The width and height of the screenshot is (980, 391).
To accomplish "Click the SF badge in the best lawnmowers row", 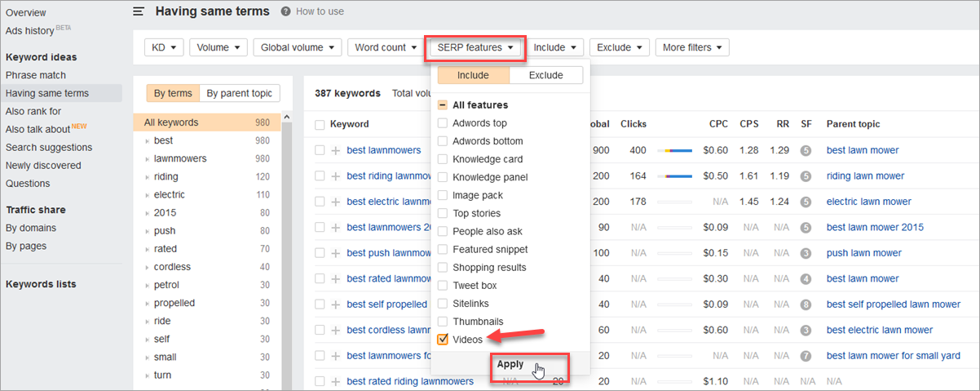I will tap(806, 150).
